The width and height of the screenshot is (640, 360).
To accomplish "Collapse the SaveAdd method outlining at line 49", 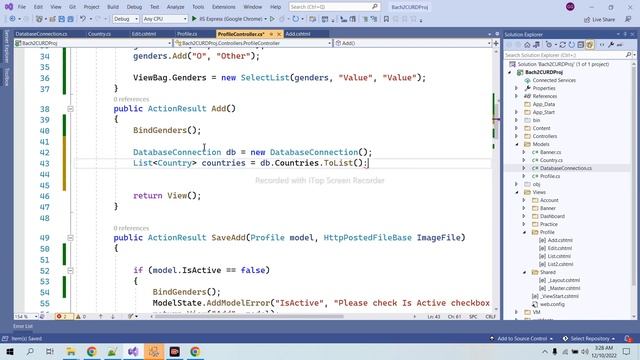I will [x=70, y=238].
